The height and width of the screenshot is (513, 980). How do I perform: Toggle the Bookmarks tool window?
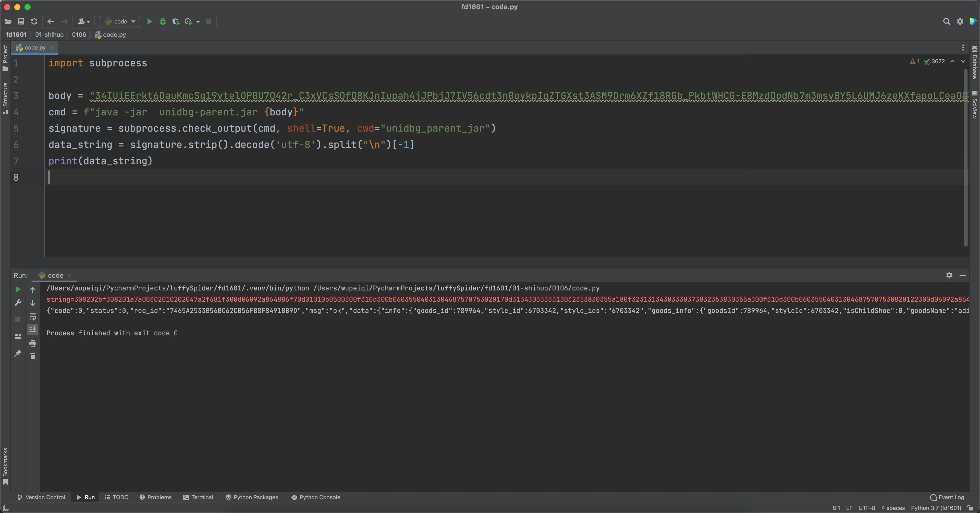pyautogui.click(x=5, y=466)
